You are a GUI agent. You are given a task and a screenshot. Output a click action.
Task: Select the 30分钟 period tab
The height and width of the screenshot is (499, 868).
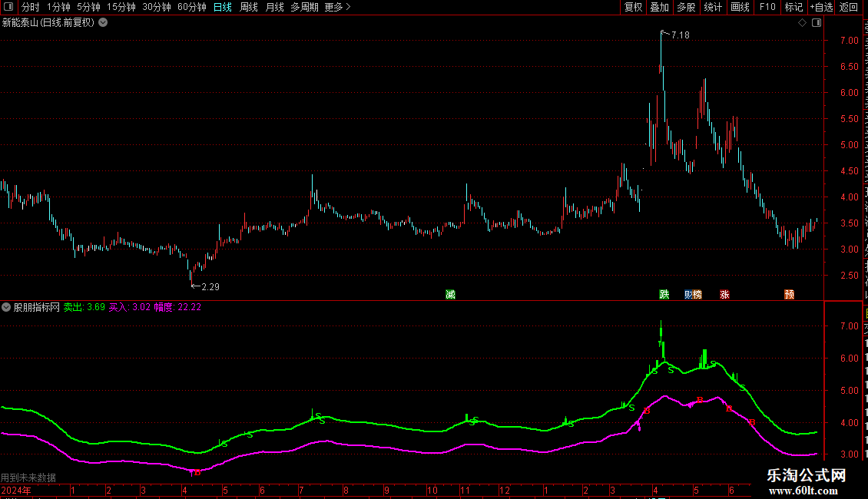tap(157, 7)
